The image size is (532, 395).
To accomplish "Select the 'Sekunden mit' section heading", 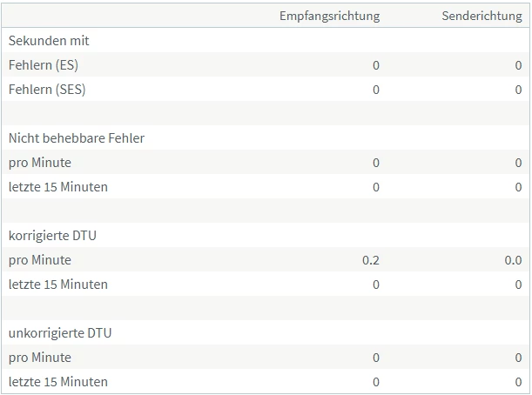I will (x=49, y=40).
